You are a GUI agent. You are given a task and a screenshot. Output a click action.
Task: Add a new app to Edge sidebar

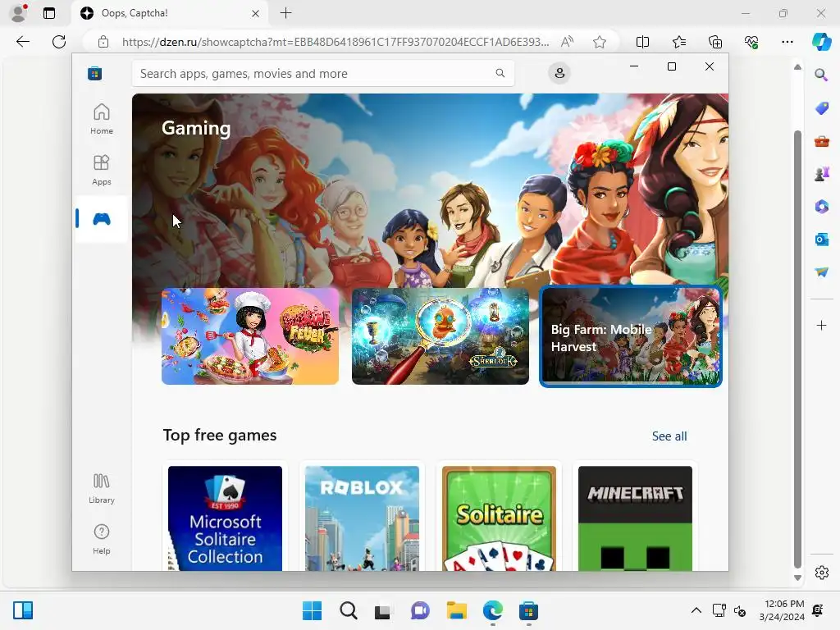(x=821, y=325)
